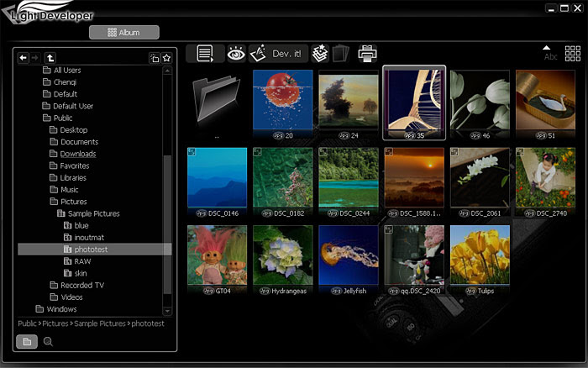Click the favorites star icon in folder panel

click(x=167, y=58)
